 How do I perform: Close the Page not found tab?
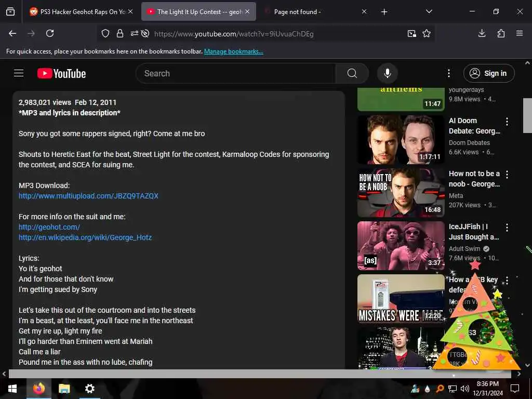pos(364,11)
